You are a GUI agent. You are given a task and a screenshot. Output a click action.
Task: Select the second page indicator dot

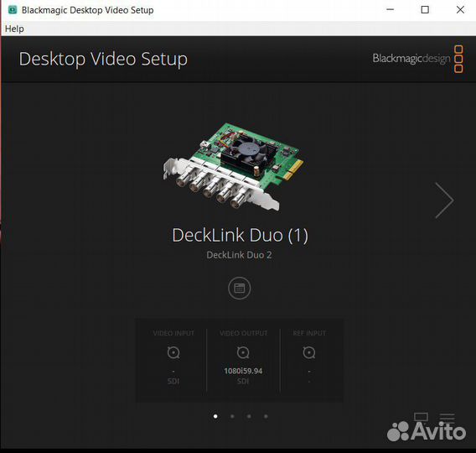pyautogui.click(x=232, y=416)
